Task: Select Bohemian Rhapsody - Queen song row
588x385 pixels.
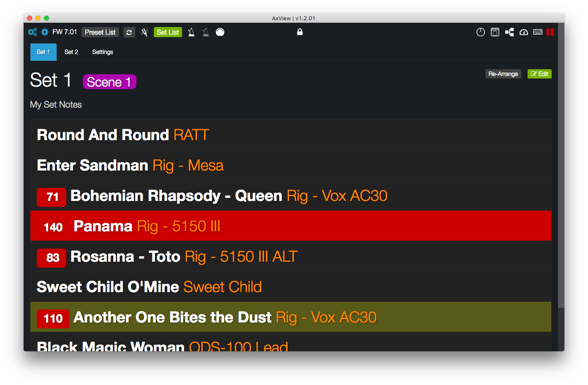Action: [291, 195]
